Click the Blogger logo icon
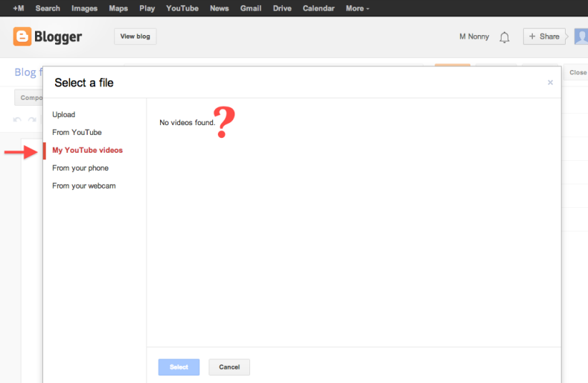This screenshot has width=588, height=383. (22, 37)
